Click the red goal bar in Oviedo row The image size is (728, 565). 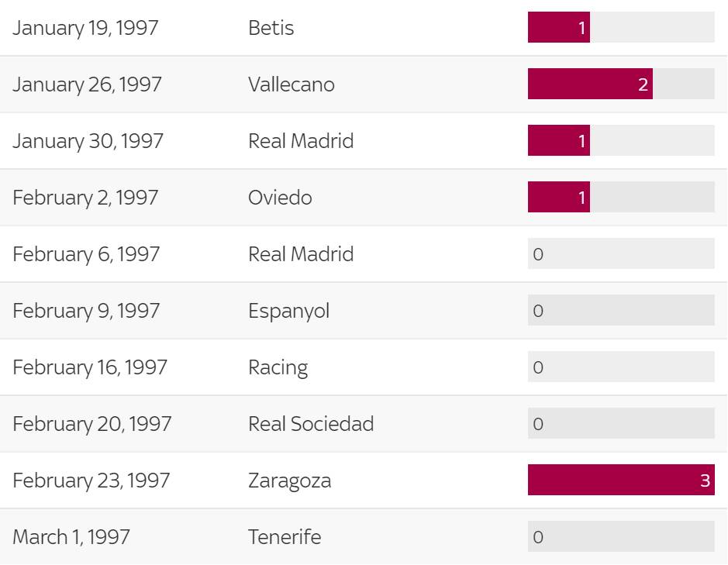558,197
